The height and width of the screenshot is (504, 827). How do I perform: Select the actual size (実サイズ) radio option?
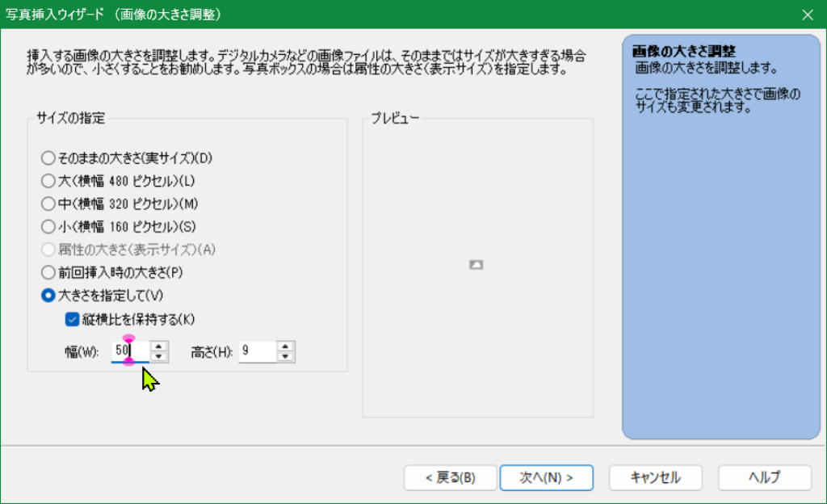click(48, 157)
